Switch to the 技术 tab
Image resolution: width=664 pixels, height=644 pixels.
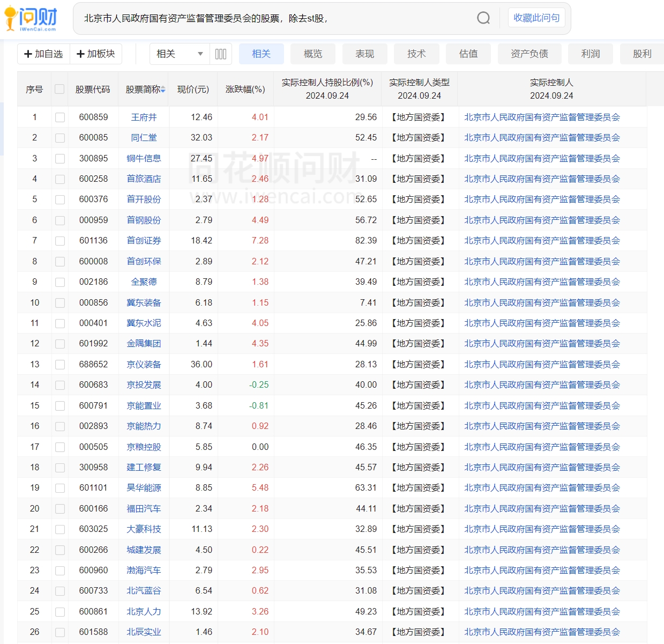(x=416, y=54)
